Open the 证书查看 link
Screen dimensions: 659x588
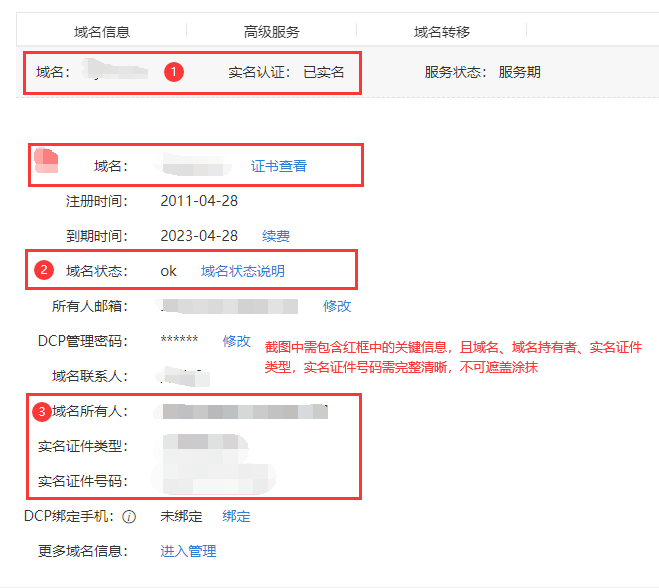[279, 166]
